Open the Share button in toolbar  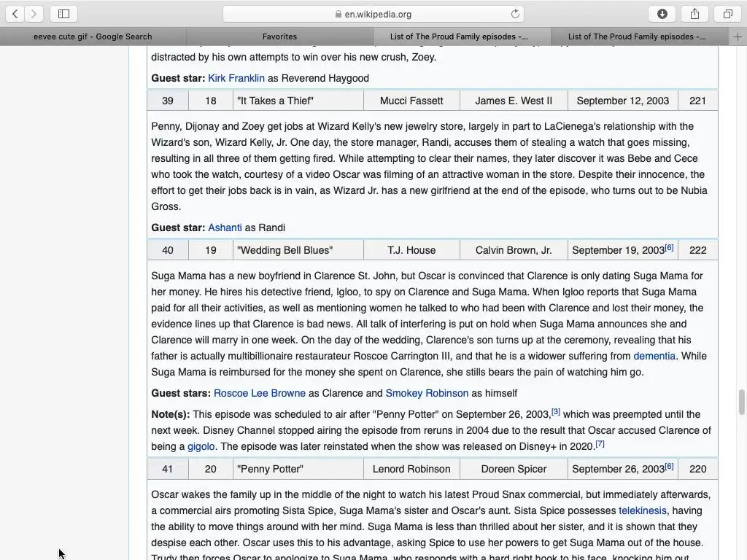point(694,14)
